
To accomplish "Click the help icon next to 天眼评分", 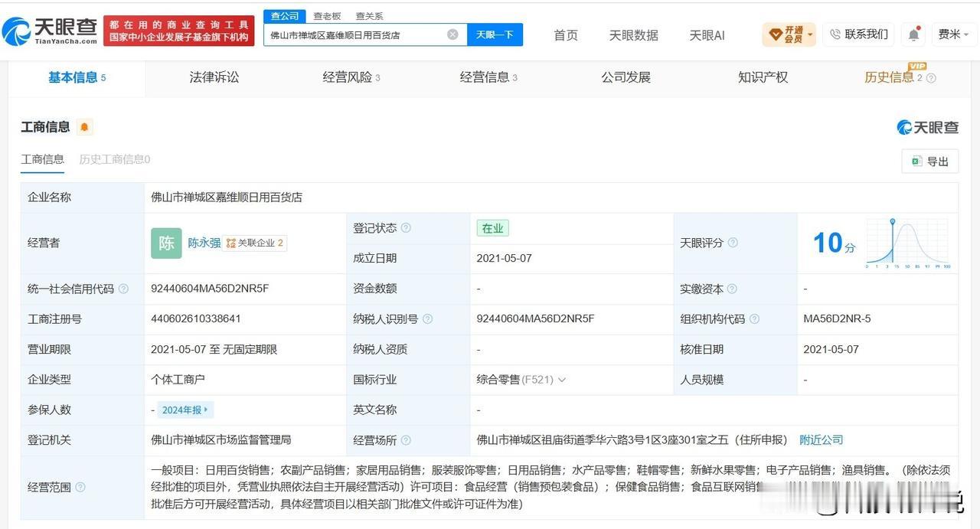I will coord(733,243).
